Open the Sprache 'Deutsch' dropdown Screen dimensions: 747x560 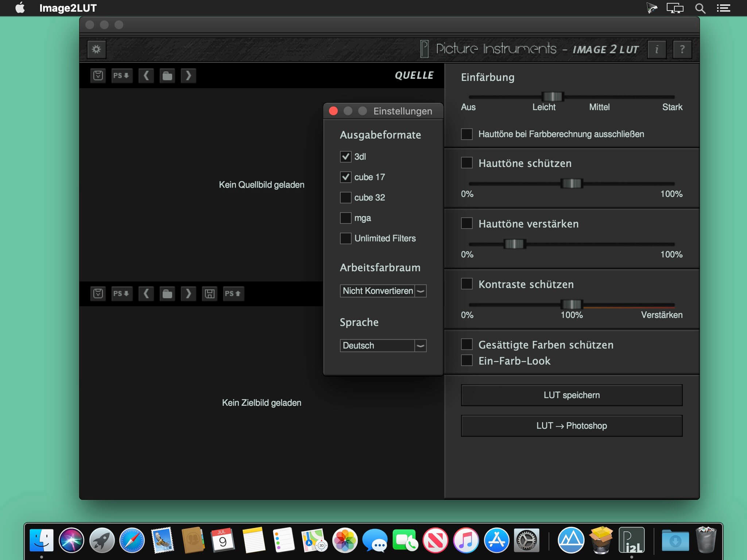tap(383, 346)
